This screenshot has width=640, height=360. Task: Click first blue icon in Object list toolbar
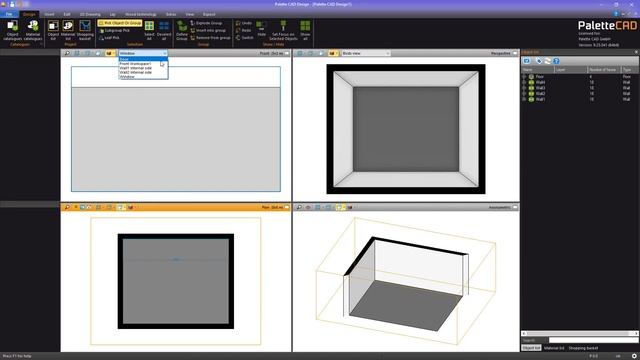[527, 61]
